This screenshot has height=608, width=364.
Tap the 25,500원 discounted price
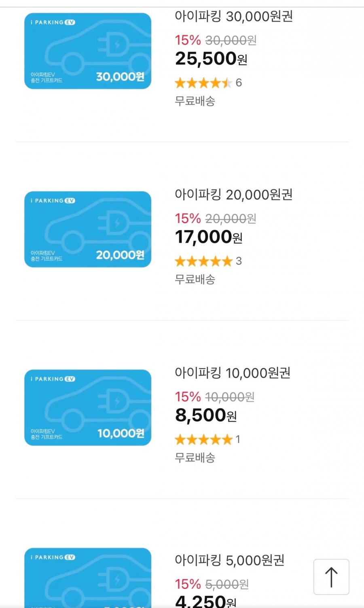pyautogui.click(x=211, y=59)
